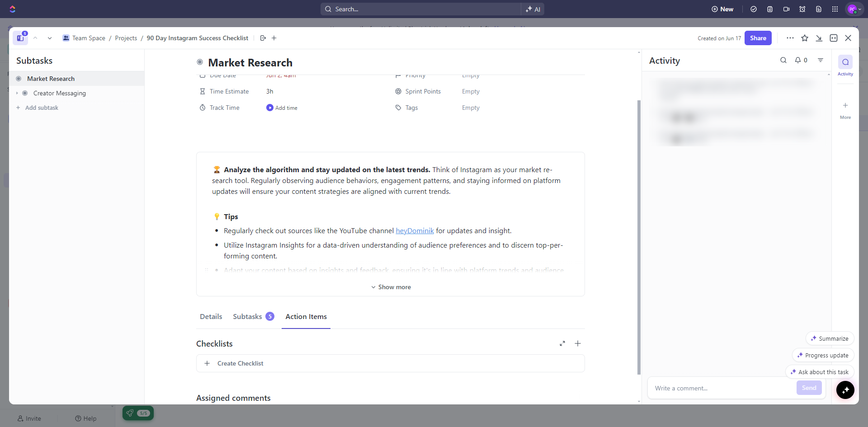Click the Write a comment field

tap(721, 388)
